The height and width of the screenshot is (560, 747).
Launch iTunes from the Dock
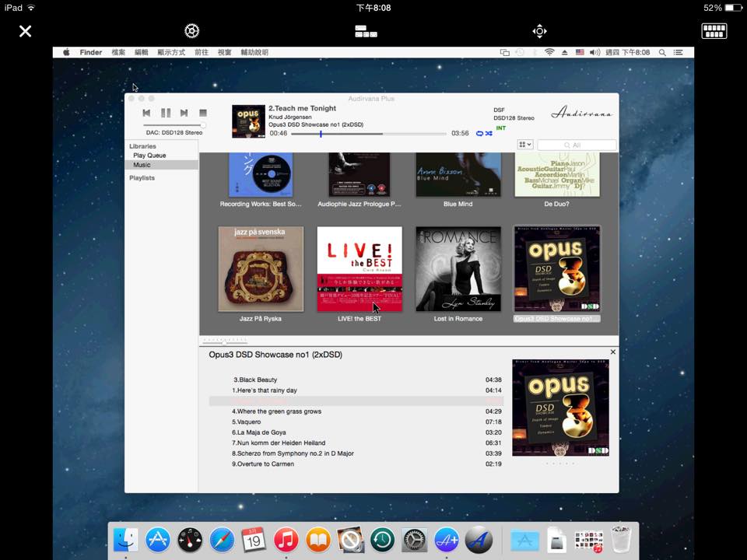tap(286, 540)
